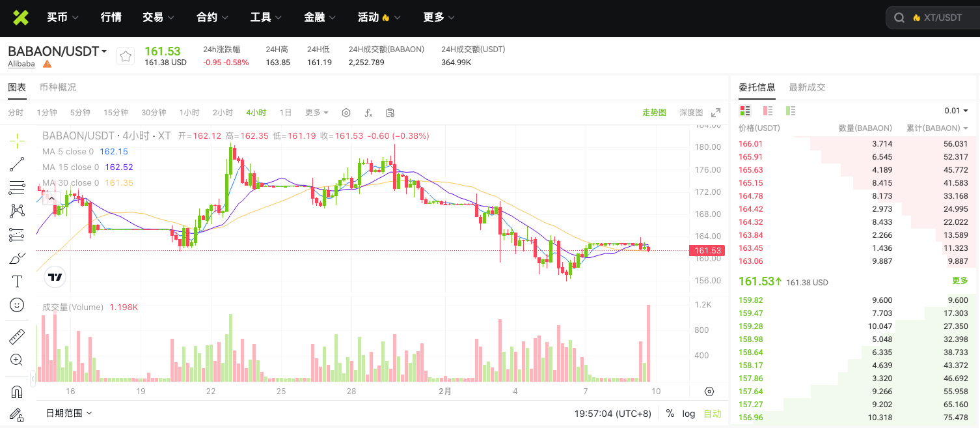The width and height of the screenshot is (980, 428).
Task: Switch to the 最新成交 tab
Action: tap(807, 87)
